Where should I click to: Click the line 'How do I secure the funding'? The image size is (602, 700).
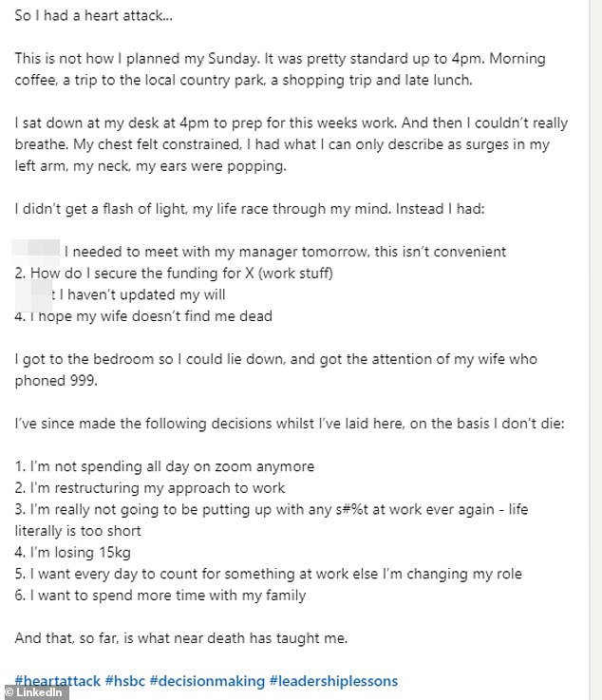174,274
